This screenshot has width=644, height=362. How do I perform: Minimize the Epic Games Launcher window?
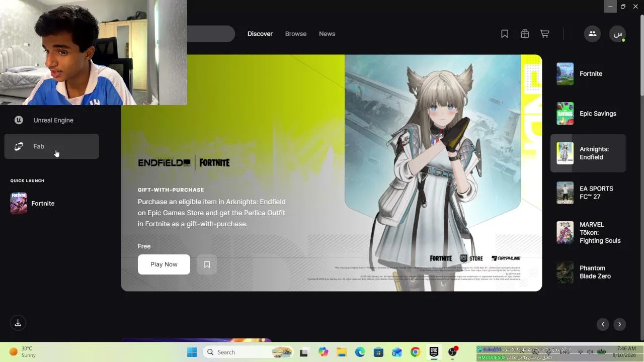[x=610, y=7]
